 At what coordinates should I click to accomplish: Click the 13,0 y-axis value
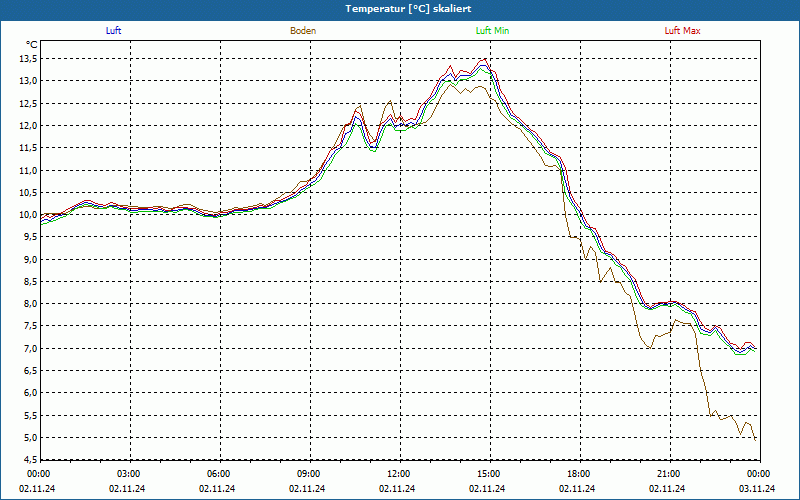tap(28, 81)
